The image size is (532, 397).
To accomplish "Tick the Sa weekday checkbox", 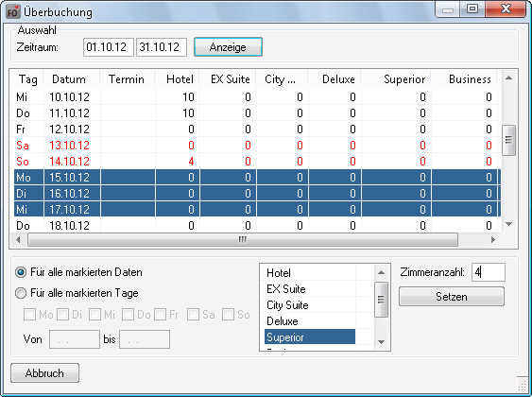I will click(x=193, y=315).
